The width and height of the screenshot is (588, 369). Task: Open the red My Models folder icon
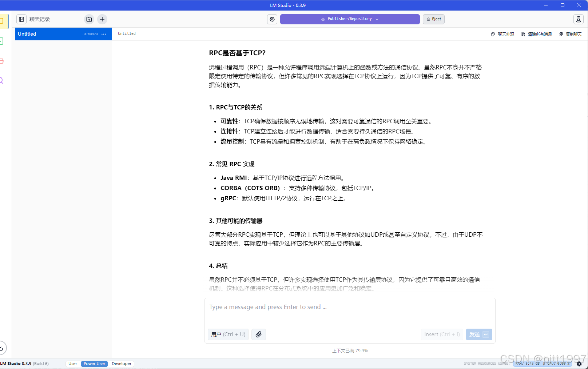1,61
